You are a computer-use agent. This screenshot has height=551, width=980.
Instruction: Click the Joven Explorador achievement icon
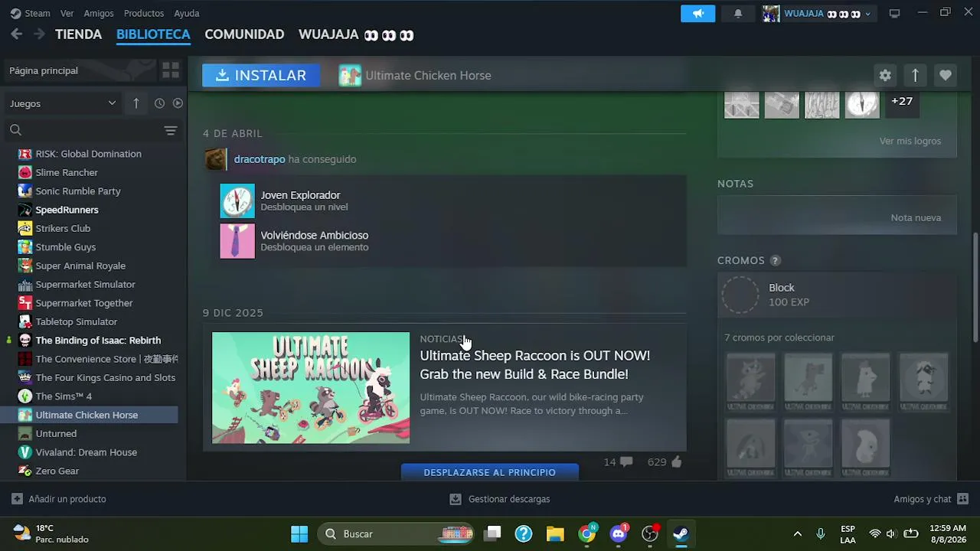[x=237, y=201]
